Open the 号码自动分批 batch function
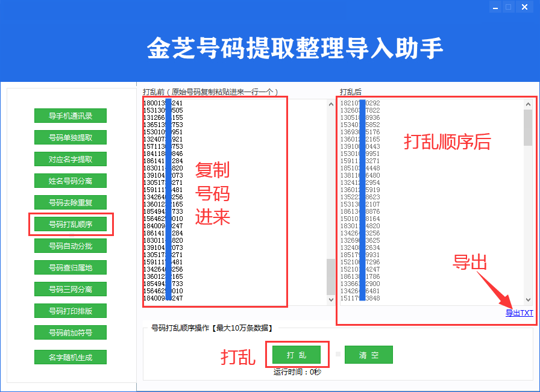The height and width of the screenshot is (392, 540). point(69,246)
